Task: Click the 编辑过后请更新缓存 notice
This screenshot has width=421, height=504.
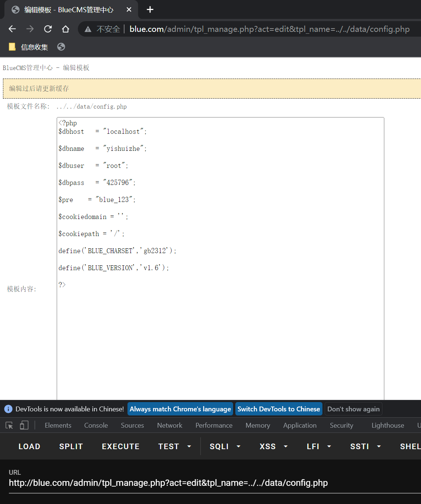Action: point(212,89)
